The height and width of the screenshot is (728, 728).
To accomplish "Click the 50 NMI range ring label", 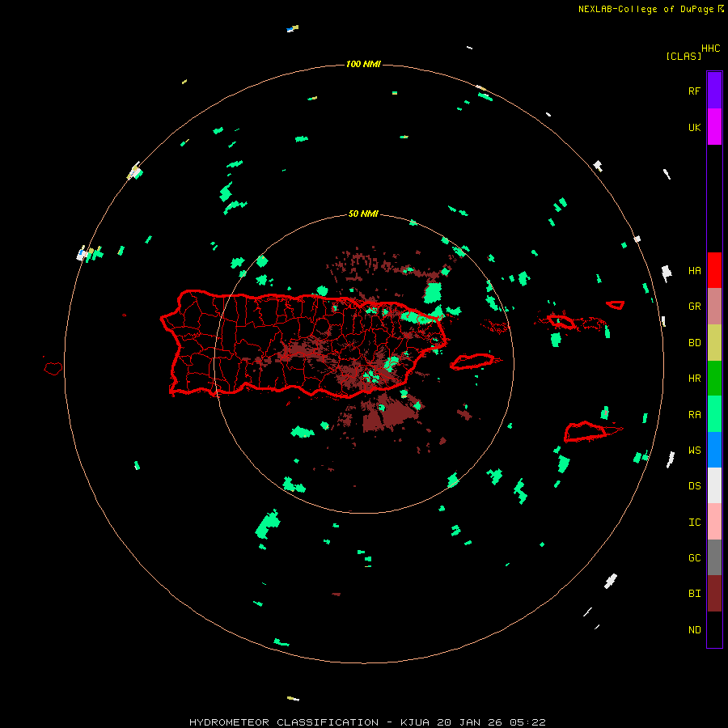I will point(363,214).
